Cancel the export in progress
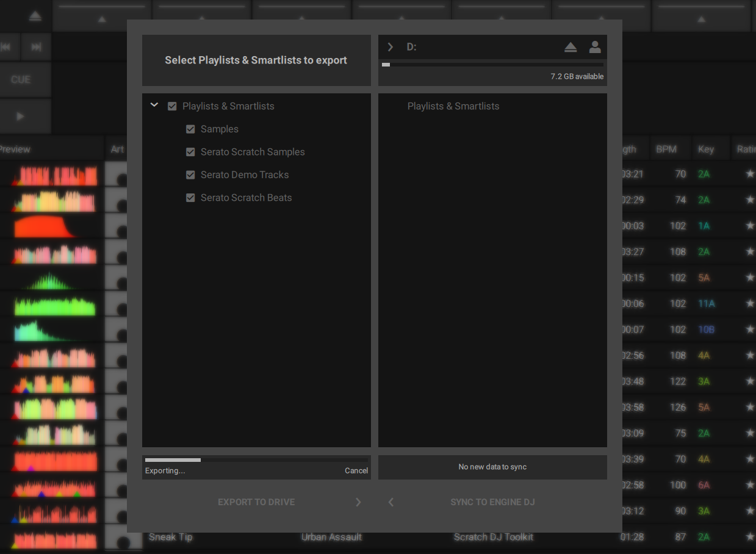The image size is (756, 554). (356, 470)
